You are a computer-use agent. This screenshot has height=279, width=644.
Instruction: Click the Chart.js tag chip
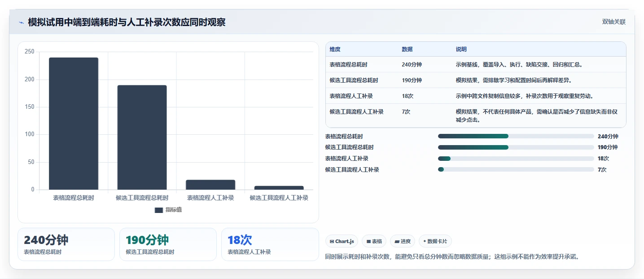[x=342, y=241]
